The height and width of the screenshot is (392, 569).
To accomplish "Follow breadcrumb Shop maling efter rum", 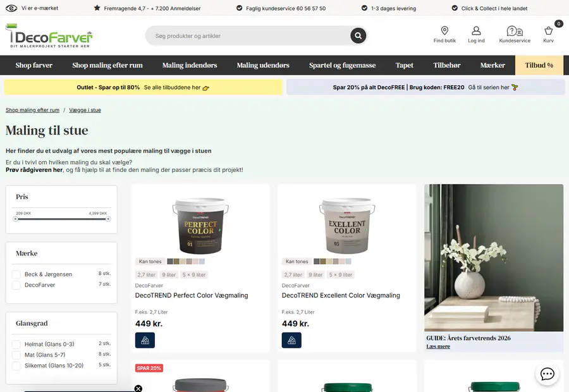I will [x=32, y=110].
